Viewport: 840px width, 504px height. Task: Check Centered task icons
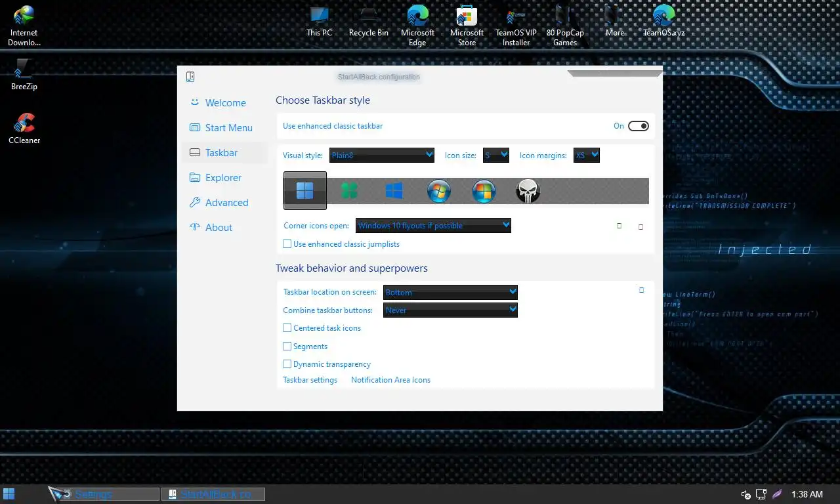287,328
